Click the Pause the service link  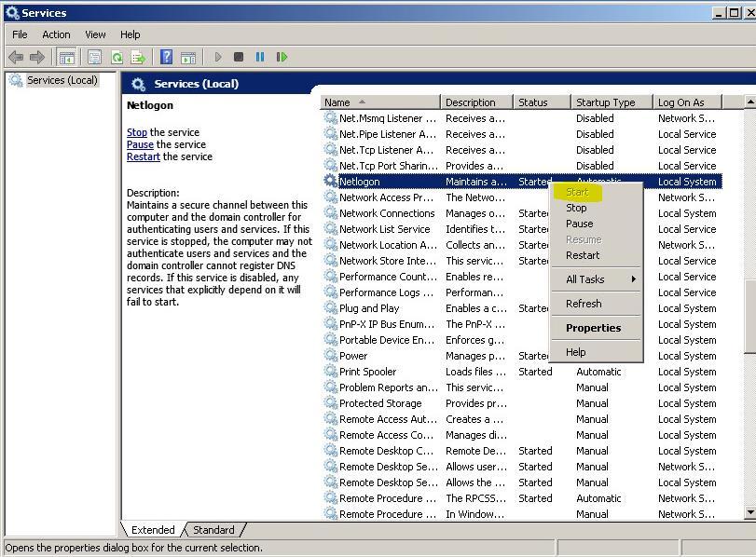pos(140,144)
